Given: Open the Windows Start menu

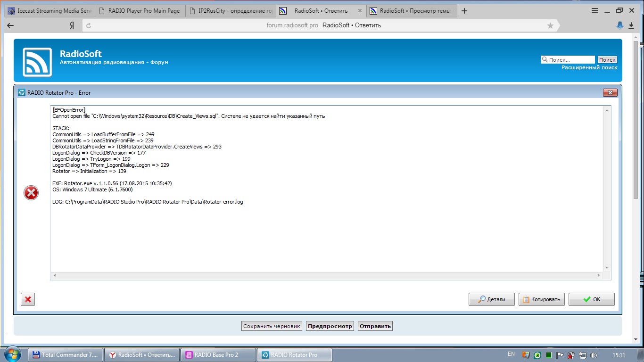Looking at the screenshot, I should (12, 354).
